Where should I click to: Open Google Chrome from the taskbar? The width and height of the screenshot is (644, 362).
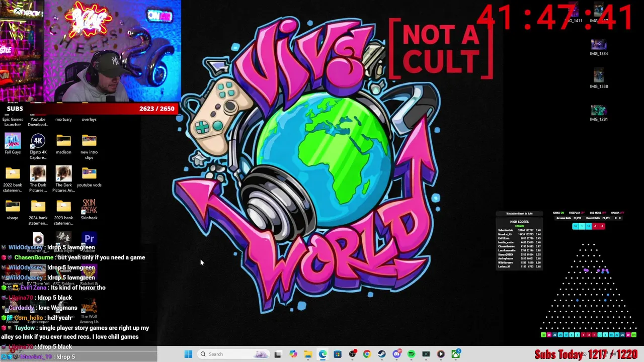point(367,354)
